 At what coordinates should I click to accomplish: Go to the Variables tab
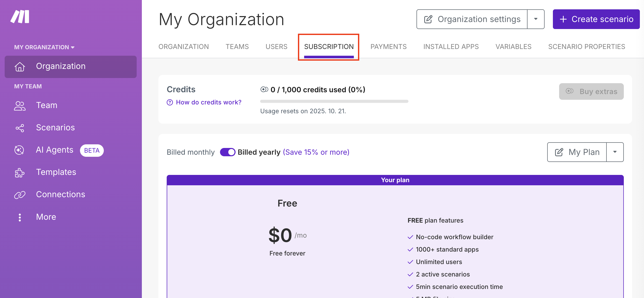click(x=513, y=47)
